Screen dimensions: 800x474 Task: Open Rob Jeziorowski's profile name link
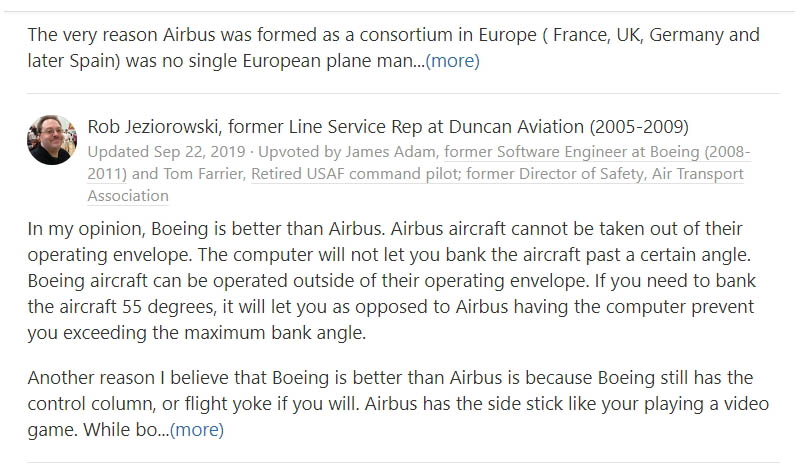163,127
